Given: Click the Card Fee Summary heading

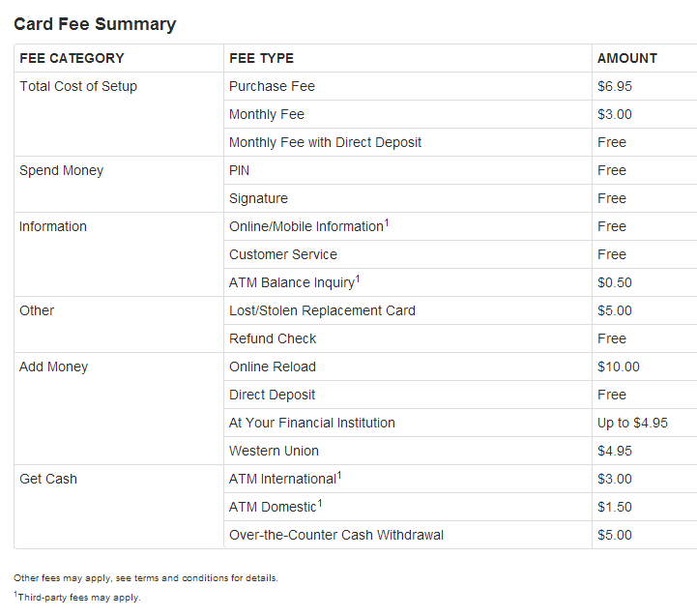Looking at the screenshot, I should click(x=95, y=24).
